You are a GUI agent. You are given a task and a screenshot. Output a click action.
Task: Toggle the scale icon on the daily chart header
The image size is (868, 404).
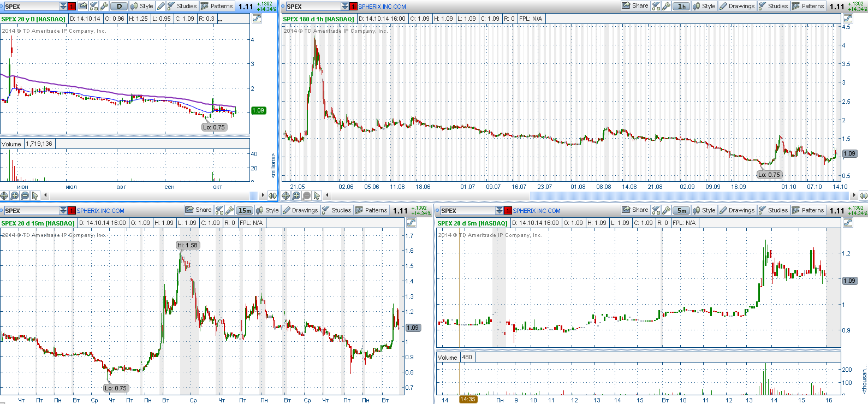257,18
